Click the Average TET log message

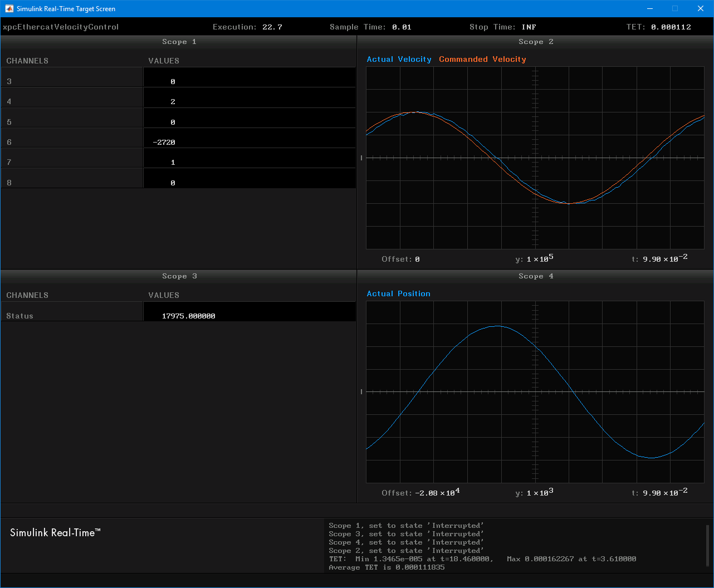[x=387, y=567]
